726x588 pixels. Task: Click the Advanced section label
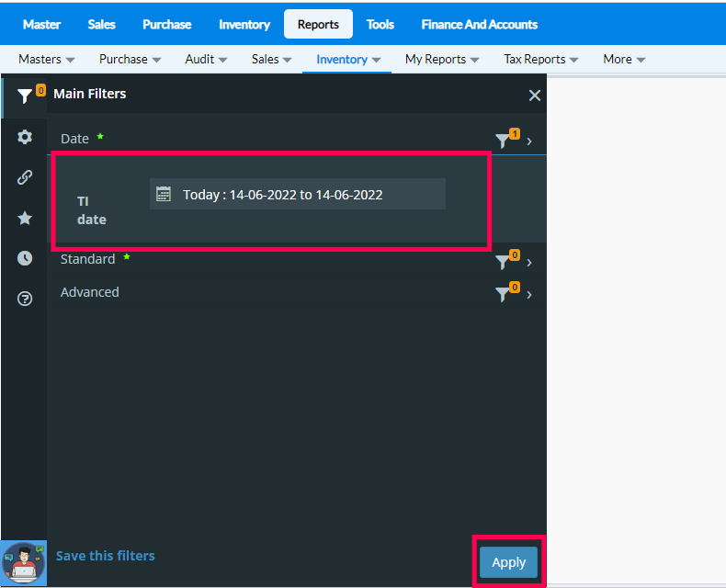point(89,292)
